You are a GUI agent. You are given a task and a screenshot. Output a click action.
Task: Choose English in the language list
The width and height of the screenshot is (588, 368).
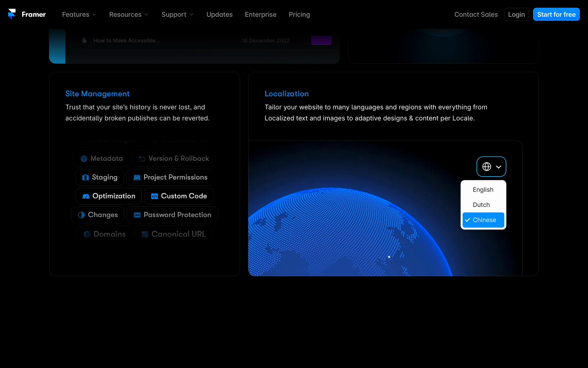[483, 190]
